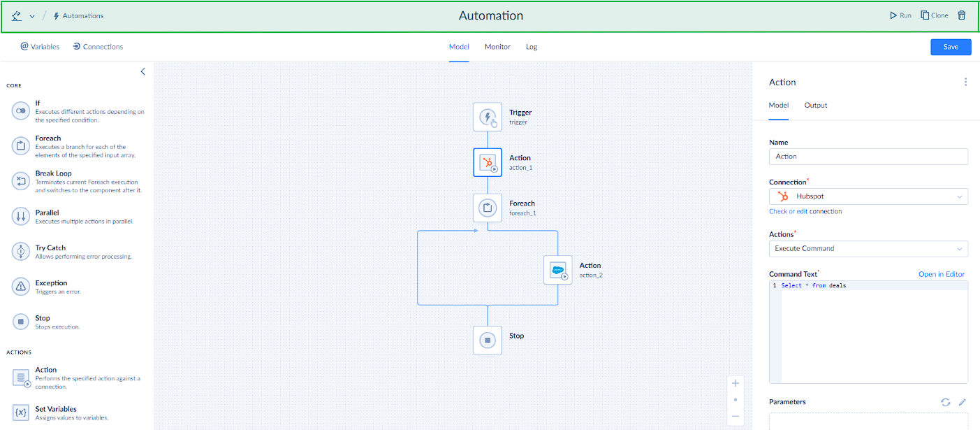Reset canvas zoom with dot button

coord(736,400)
